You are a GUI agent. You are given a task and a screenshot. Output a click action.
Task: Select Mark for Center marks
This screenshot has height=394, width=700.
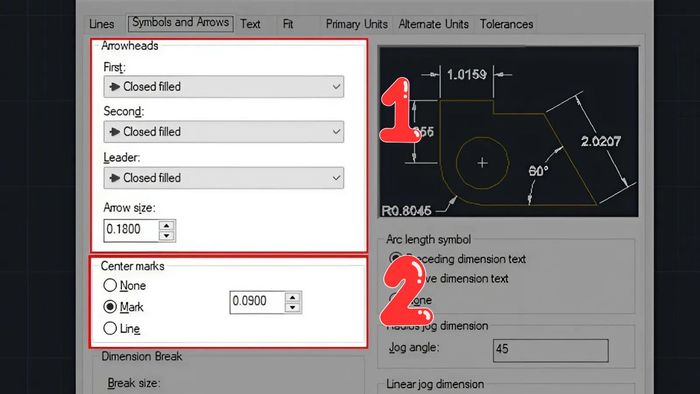(x=123, y=307)
